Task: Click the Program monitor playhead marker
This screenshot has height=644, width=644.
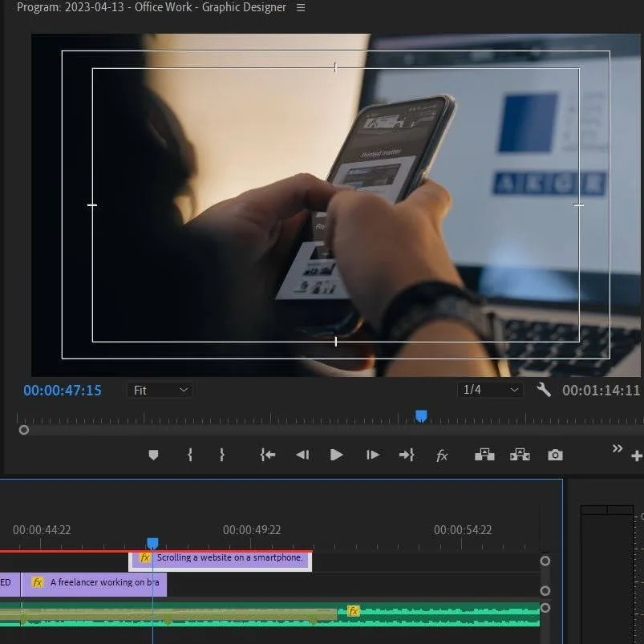Action: (x=421, y=416)
